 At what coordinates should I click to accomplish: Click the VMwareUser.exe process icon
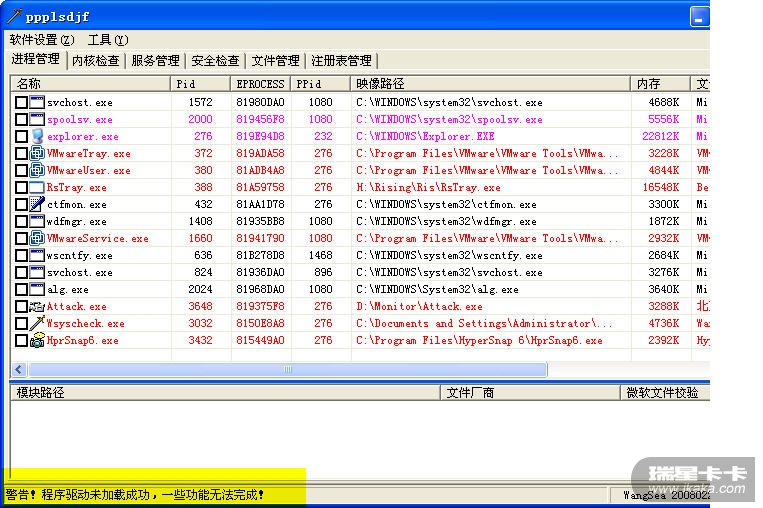point(37,170)
